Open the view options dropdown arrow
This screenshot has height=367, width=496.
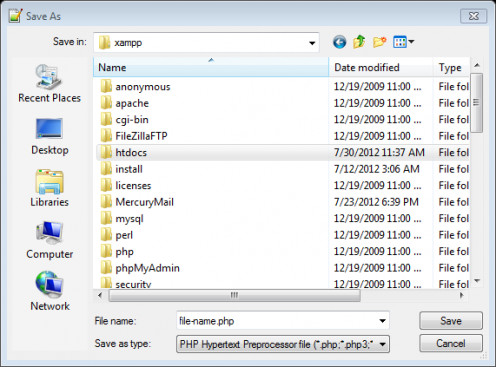411,42
